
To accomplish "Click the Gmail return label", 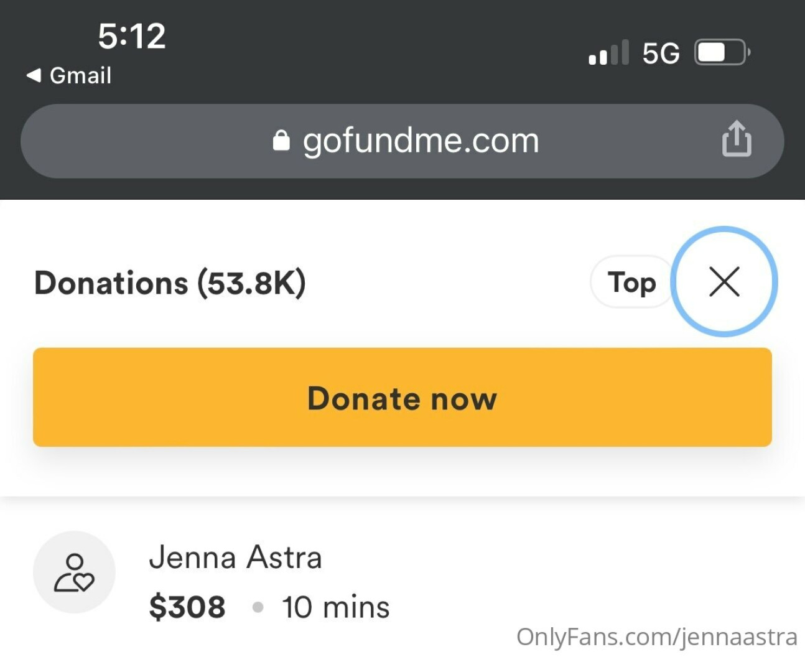I will [x=80, y=75].
